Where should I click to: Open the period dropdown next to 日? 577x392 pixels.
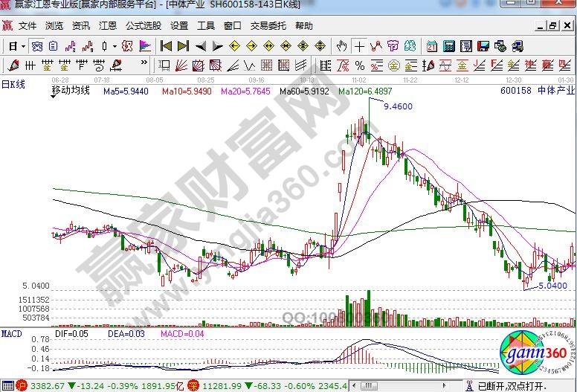point(24,46)
